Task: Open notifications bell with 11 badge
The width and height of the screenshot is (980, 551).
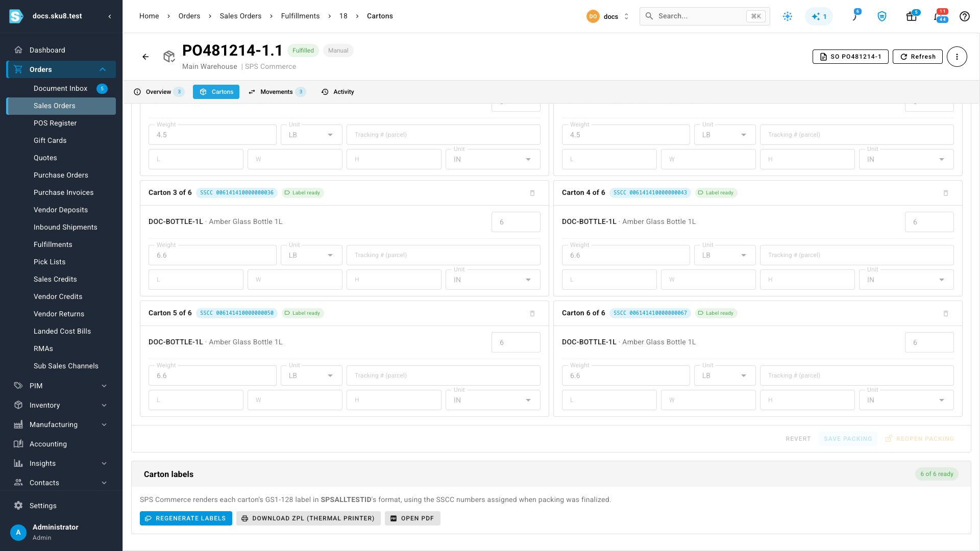Action: [x=939, y=16]
